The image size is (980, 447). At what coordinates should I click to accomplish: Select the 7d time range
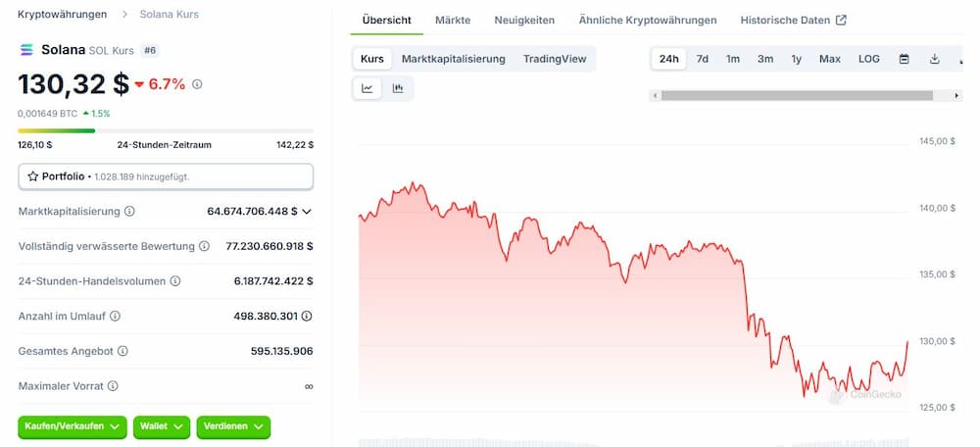click(x=703, y=59)
